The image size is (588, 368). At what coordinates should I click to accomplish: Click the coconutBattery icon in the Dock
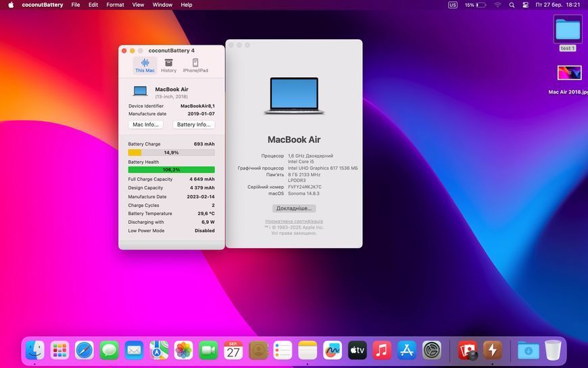(x=493, y=350)
